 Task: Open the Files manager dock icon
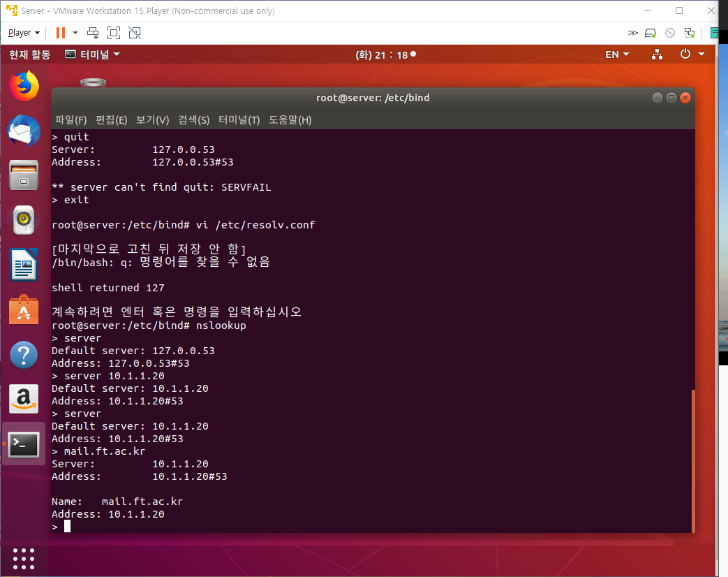click(24, 175)
